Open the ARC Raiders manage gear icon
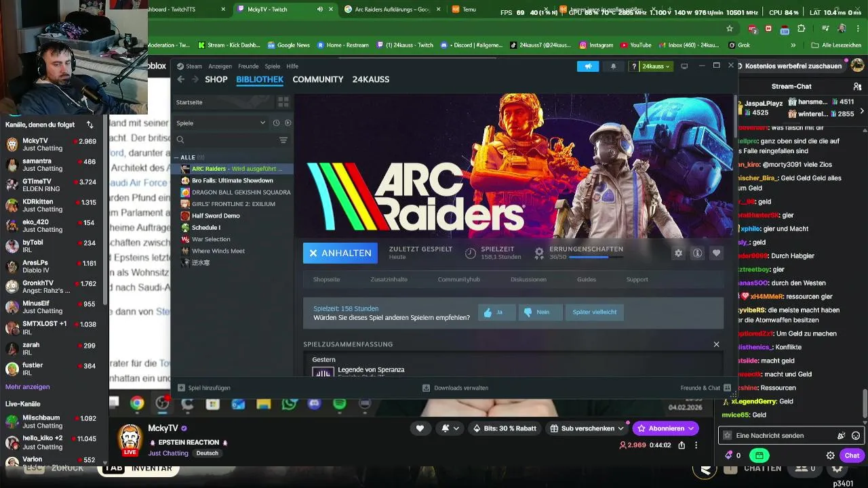The image size is (868, 488). 678,253
